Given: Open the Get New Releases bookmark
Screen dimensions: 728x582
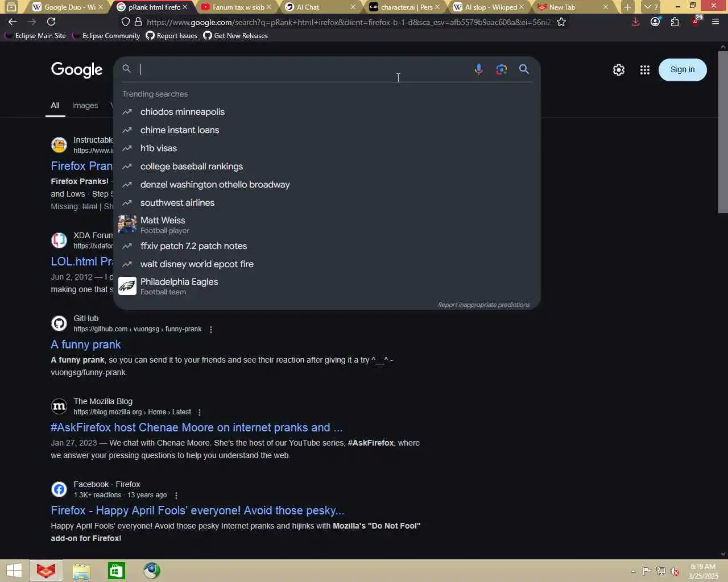Looking at the screenshot, I should tap(235, 35).
